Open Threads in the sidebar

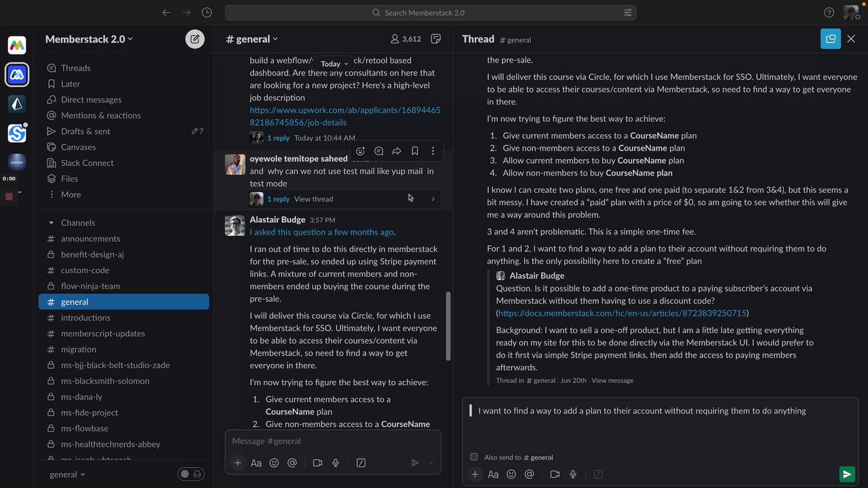75,68
